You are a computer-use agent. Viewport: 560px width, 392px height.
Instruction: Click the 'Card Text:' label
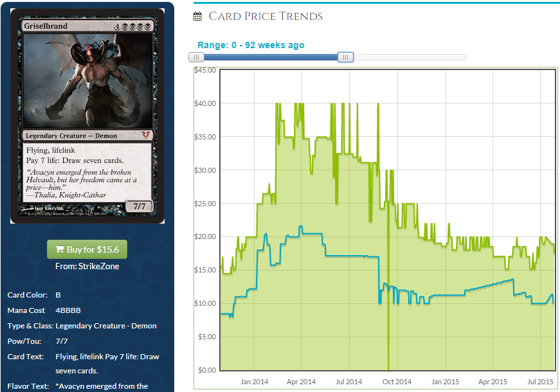(25, 357)
